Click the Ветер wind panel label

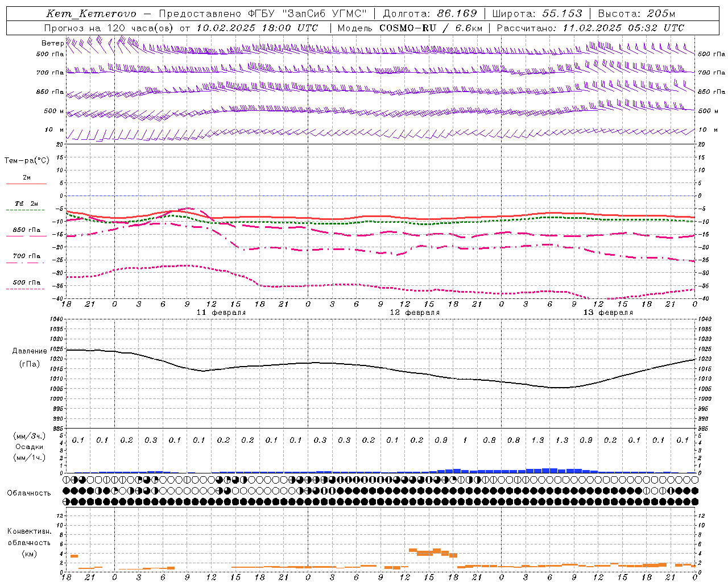52,43
